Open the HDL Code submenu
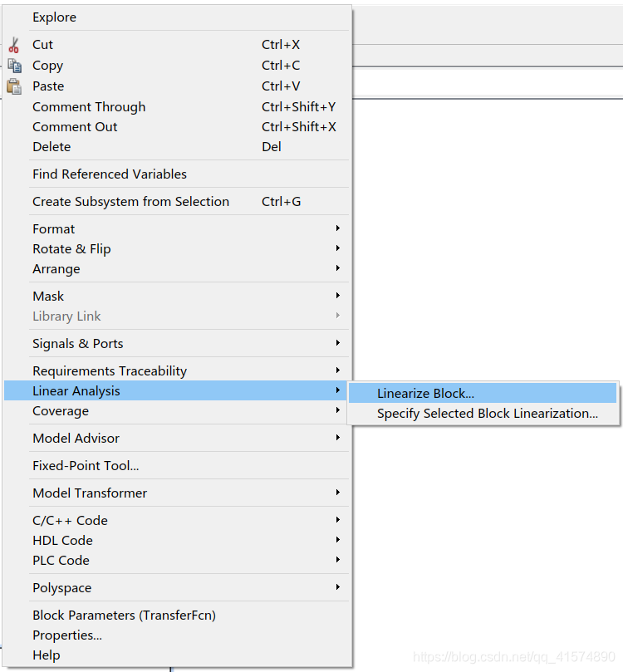623x672 pixels. pyautogui.click(x=178, y=541)
